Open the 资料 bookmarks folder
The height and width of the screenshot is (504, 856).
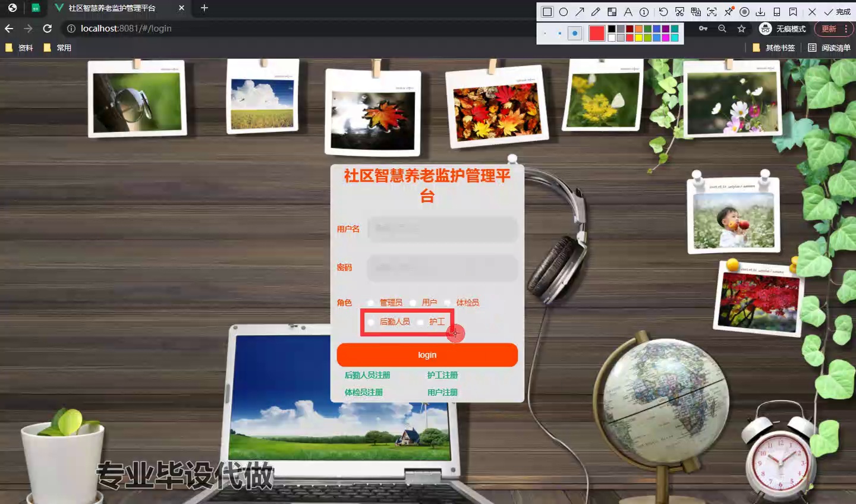click(19, 48)
